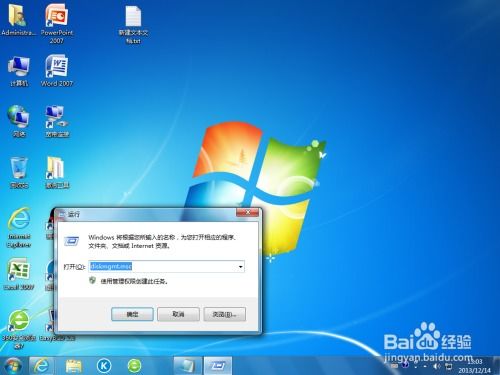Click the Administrator folder icon
This screenshot has height=375, width=500.
point(18,19)
